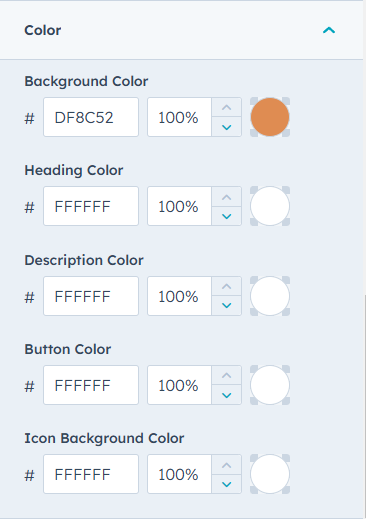Collapse the Color section chevron
The height and width of the screenshot is (519, 366).
tap(329, 30)
